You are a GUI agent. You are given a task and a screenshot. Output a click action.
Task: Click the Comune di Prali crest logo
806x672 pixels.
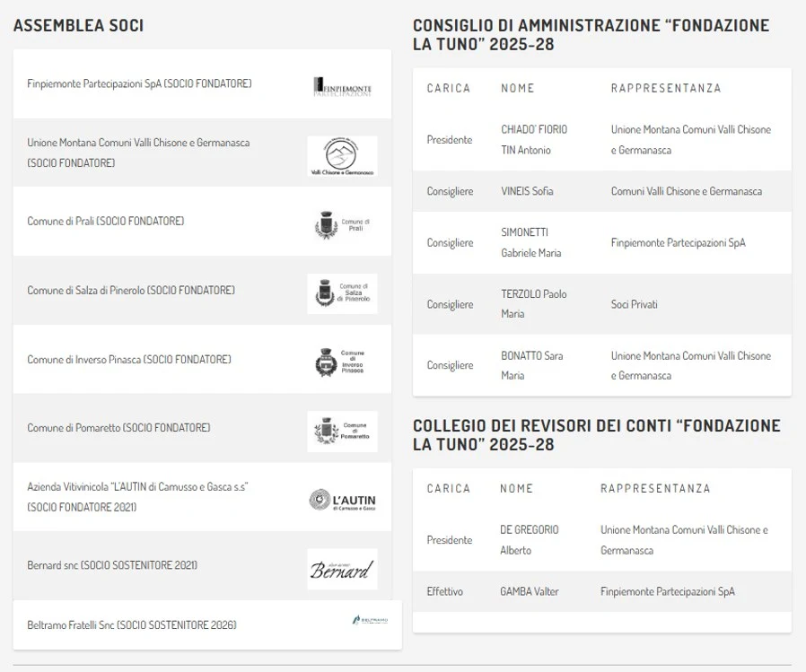(x=342, y=225)
